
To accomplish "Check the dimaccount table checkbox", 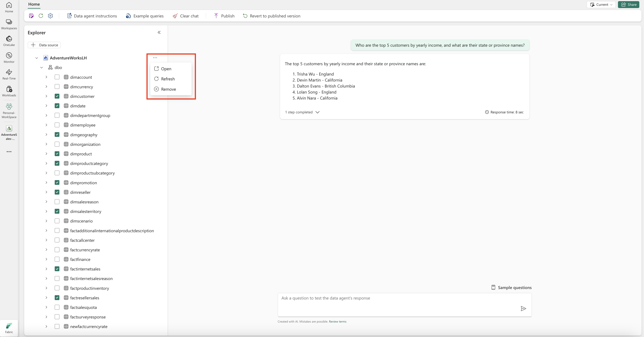I will tap(57, 77).
